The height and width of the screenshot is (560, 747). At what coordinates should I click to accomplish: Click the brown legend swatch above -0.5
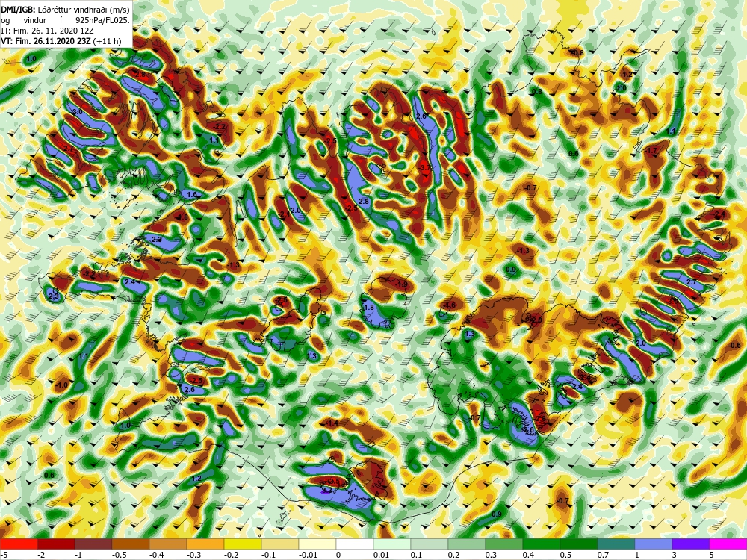pyautogui.click(x=131, y=544)
